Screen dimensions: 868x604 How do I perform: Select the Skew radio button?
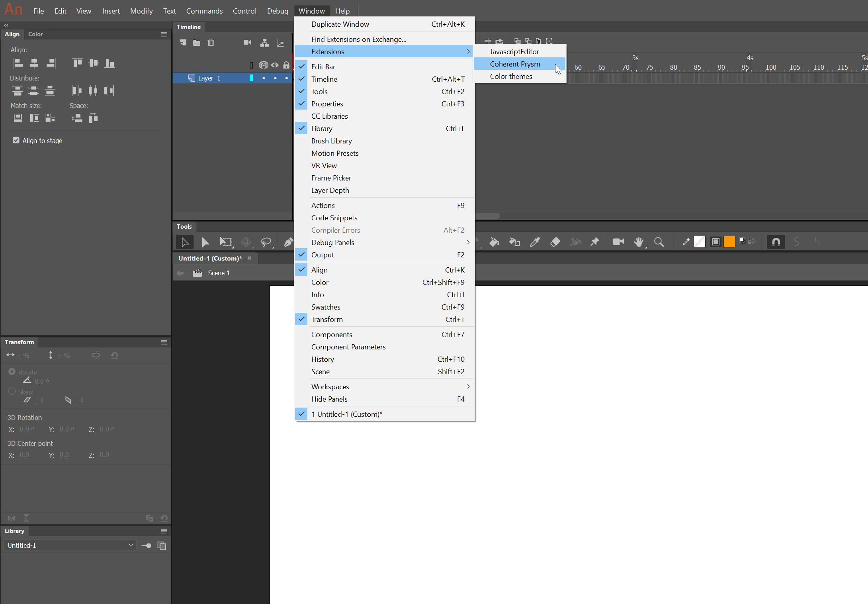coord(12,391)
